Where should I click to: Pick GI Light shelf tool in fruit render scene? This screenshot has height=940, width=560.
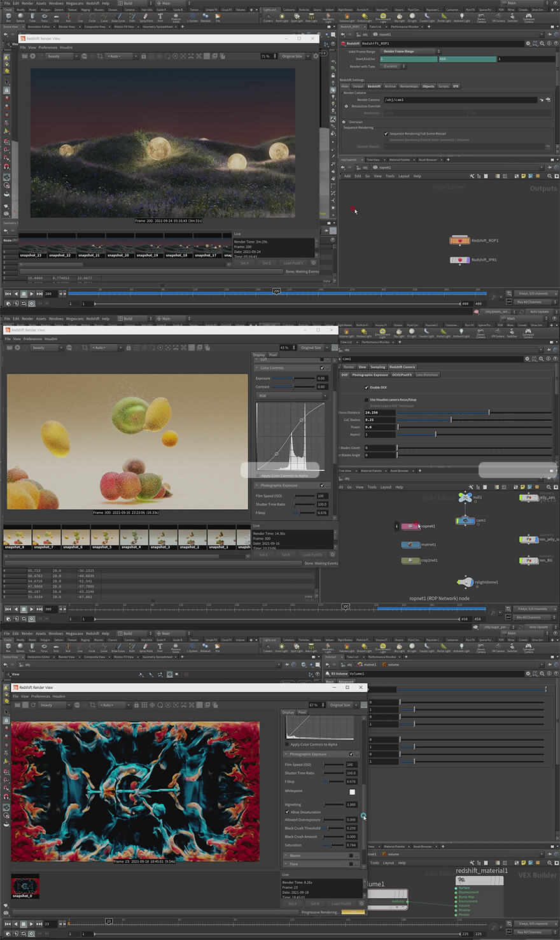[411, 332]
